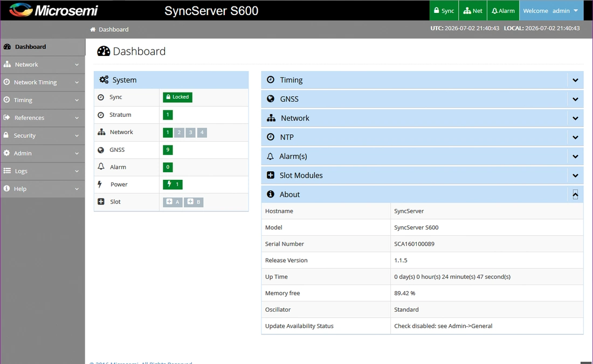This screenshot has height=364, width=593.
Task: Click the About panel info icon
Action: point(271,194)
